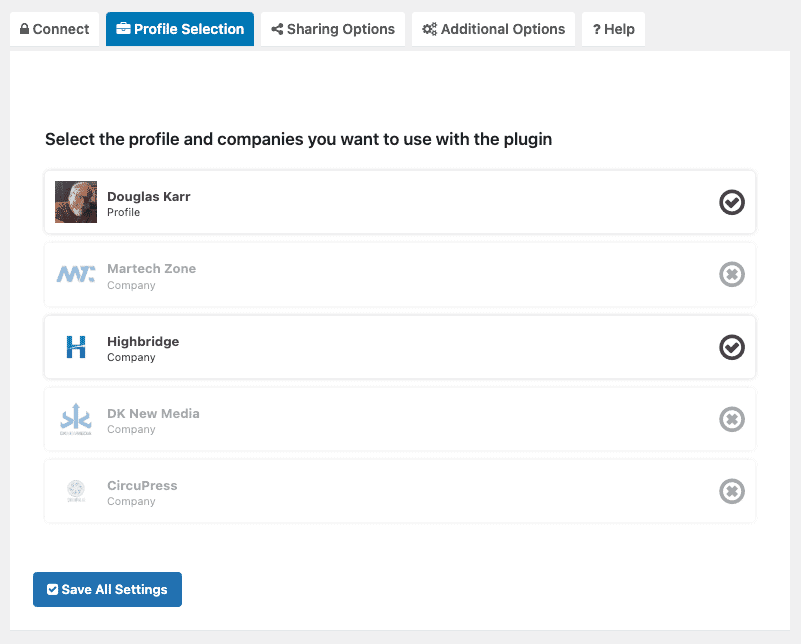Uncheck the Highbridge company checkmark
Image resolution: width=801 pixels, height=644 pixels.
tap(732, 347)
